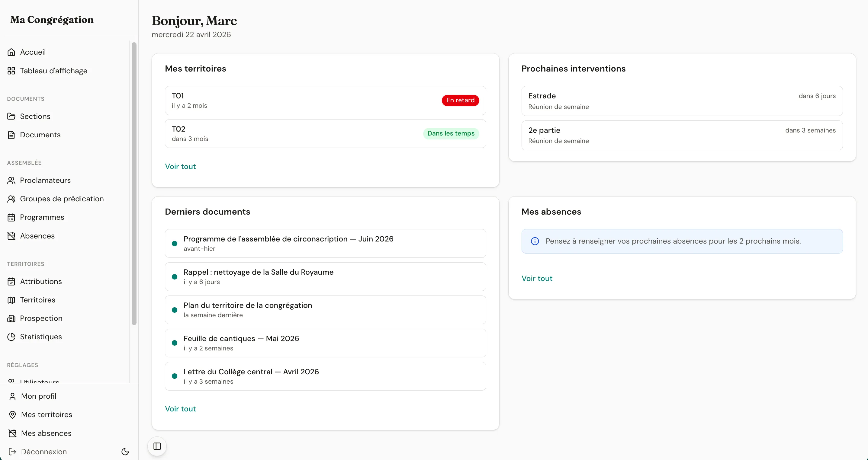This screenshot has height=460, width=868.
Task: Click Voir tout under Mes territoires
Action: pyautogui.click(x=180, y=166)
